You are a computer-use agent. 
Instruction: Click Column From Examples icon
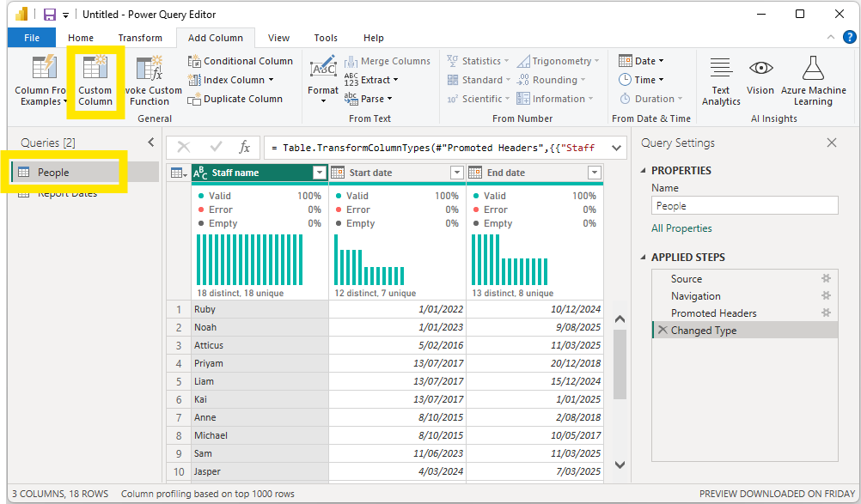point(45,68)
